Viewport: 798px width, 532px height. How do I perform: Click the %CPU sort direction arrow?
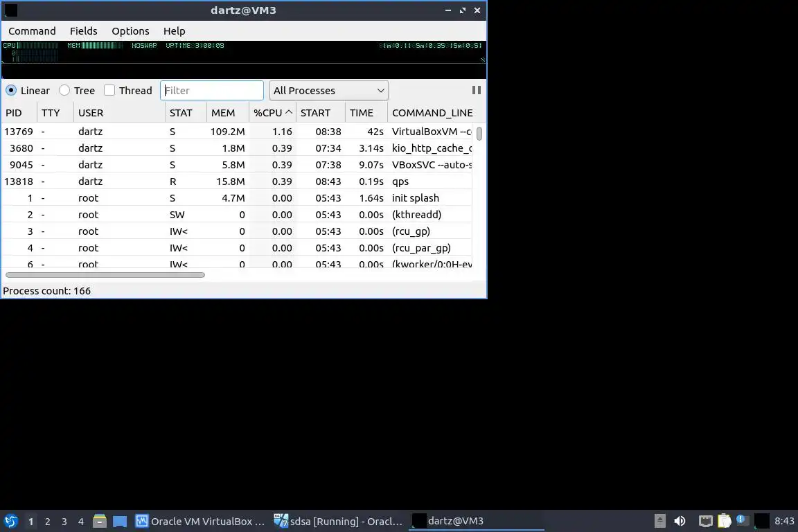pos(289,112)
